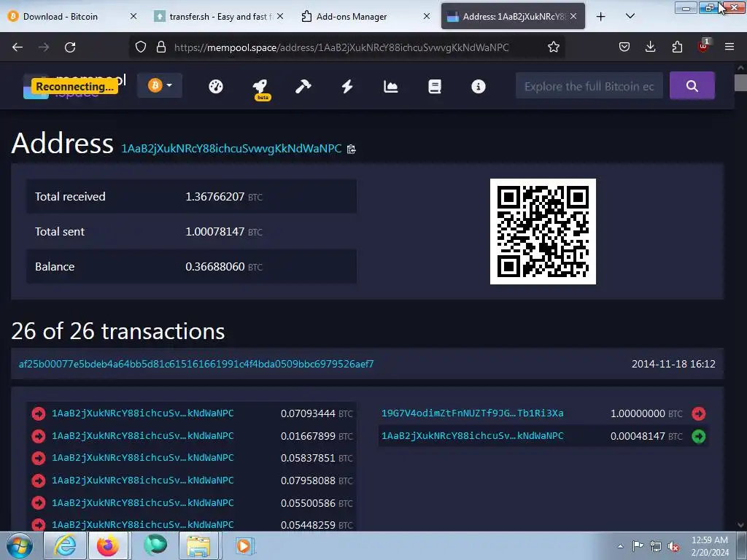Open the Firefox downloads panel
747x560 pixels.
[x=650, y=47]
